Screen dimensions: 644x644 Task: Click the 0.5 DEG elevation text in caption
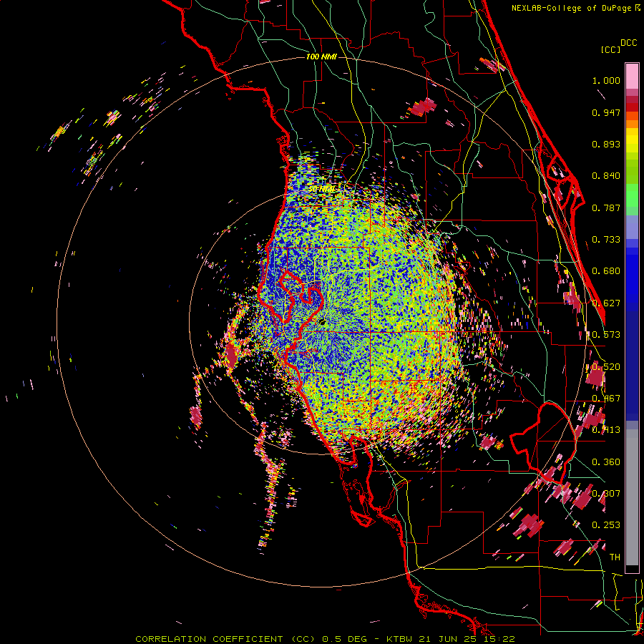point(345,639)
